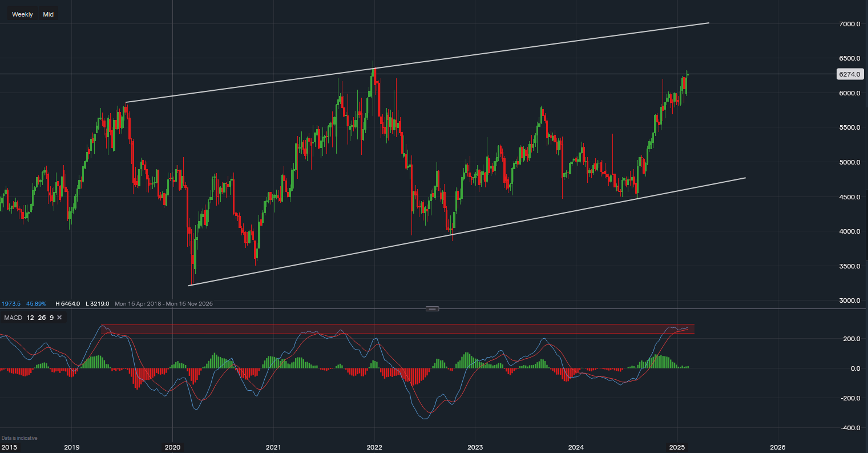
Task: Click the highlighted 2025 time label
Action: (677, 446)
